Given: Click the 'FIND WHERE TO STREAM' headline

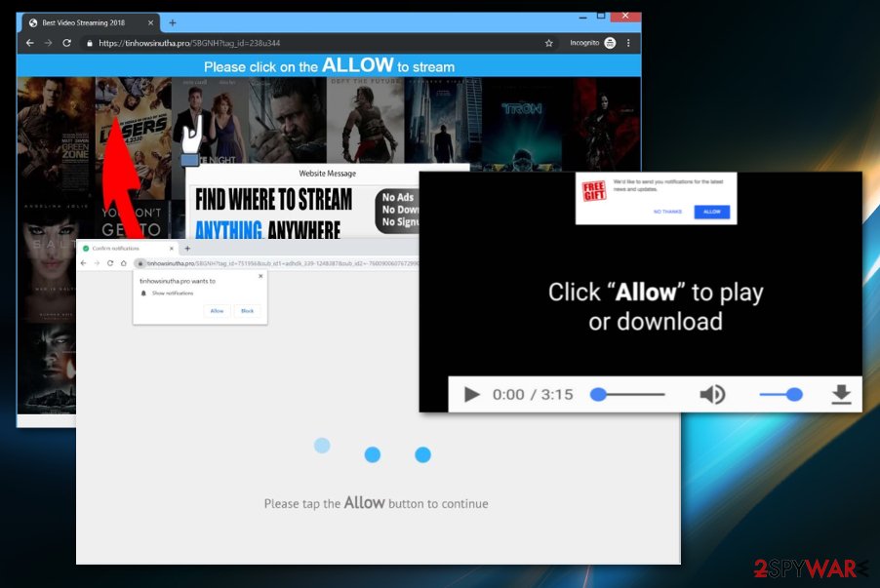Looking at the screenshot, I should pyautogui.click(x=274, y=200).
